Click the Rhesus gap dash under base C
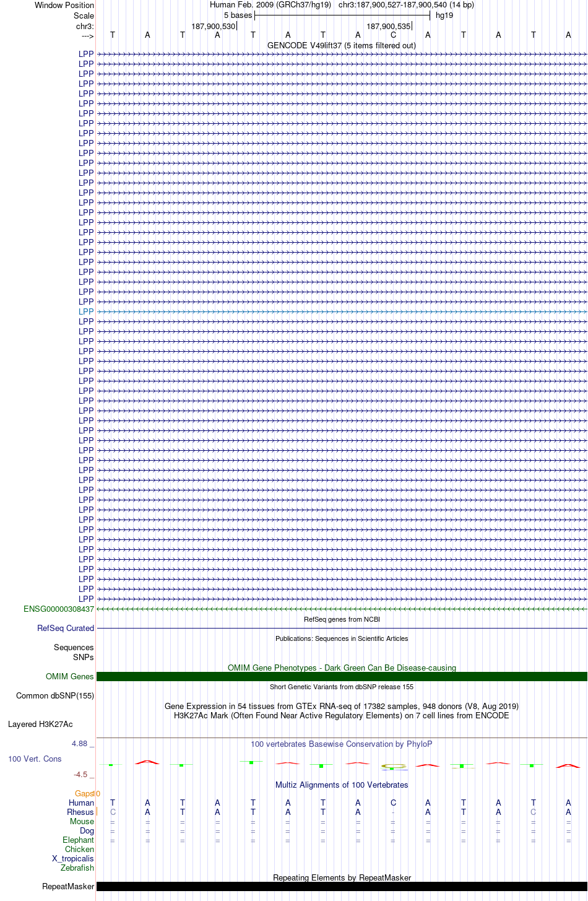The height and width of the screenshot is (901, 588). pos(393,812)
